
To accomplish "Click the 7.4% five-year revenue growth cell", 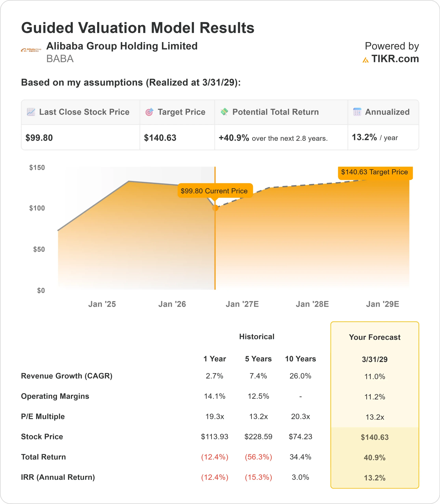I will 258,376.
